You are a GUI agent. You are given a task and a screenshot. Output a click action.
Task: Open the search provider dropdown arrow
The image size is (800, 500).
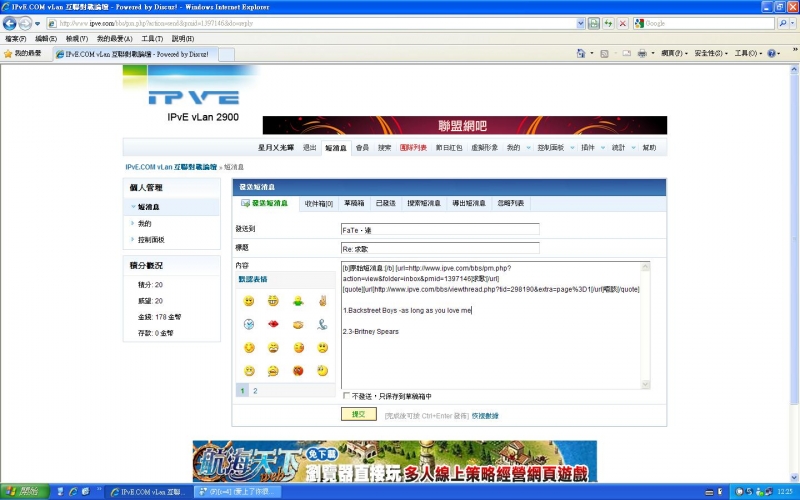point(793,23)
